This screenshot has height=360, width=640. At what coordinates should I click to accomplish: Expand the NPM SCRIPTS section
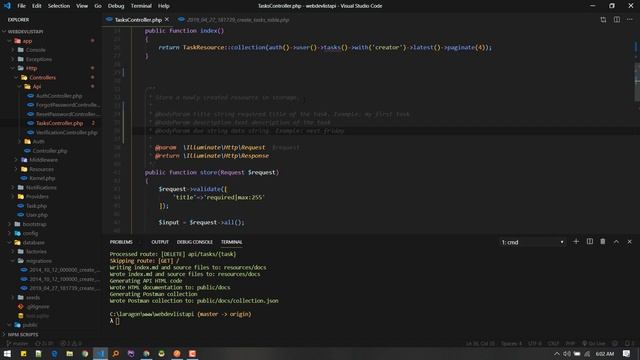tap(22, 334)
